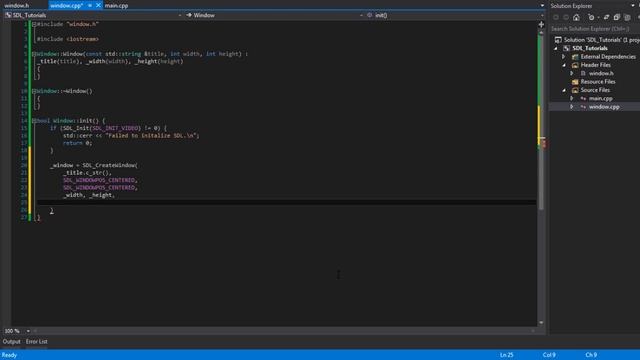Collapse the Window destructor on line 10
The height and width of the screenshot is (360, 640).
(x=34, y=91)
